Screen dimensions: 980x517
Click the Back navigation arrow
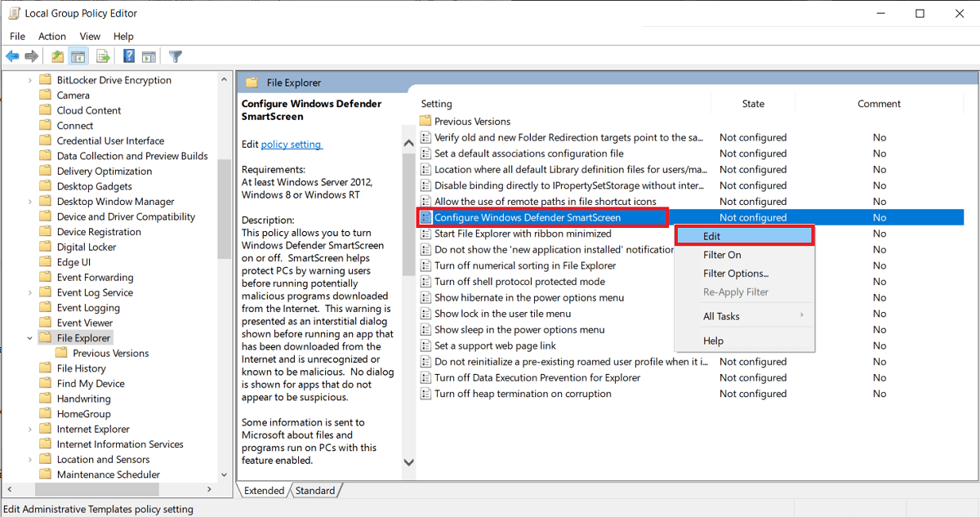tap(11, 56)
